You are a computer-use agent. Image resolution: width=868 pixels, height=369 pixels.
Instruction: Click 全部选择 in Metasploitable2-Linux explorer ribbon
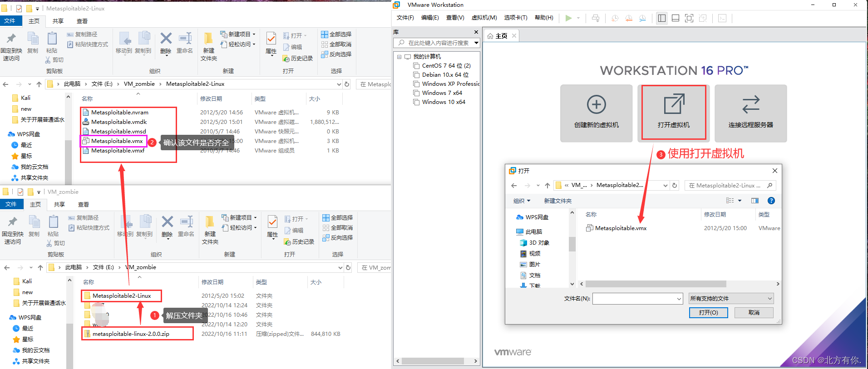tap(336, 34)
